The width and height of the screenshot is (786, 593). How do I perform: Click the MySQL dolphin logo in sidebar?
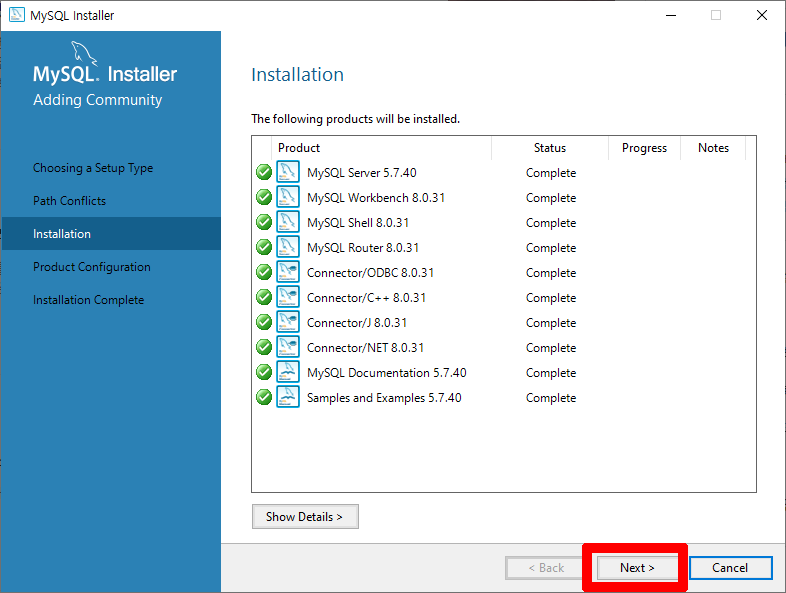coord(83,53)
